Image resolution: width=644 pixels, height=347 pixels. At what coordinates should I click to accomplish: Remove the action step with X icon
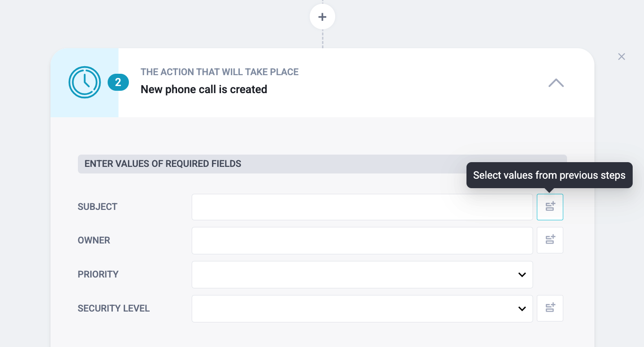coord(621,57)
